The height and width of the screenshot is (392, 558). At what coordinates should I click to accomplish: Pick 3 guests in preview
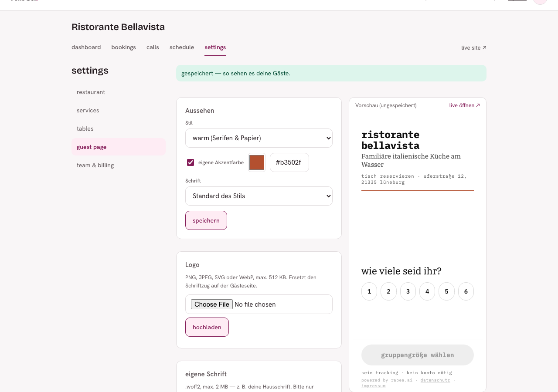pos(408,291)
